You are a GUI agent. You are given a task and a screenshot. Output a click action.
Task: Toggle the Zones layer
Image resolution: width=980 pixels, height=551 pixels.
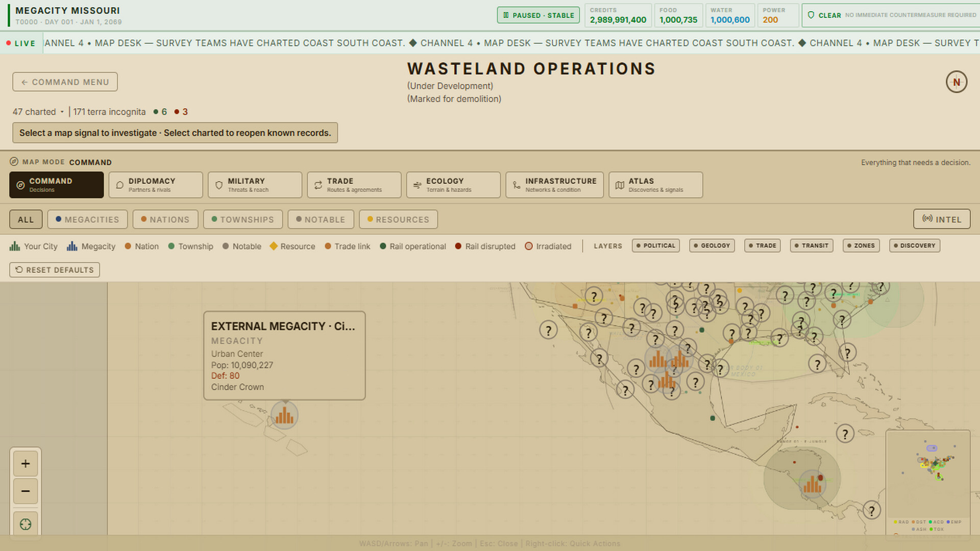pyautogui.click(x=861, y=246)
